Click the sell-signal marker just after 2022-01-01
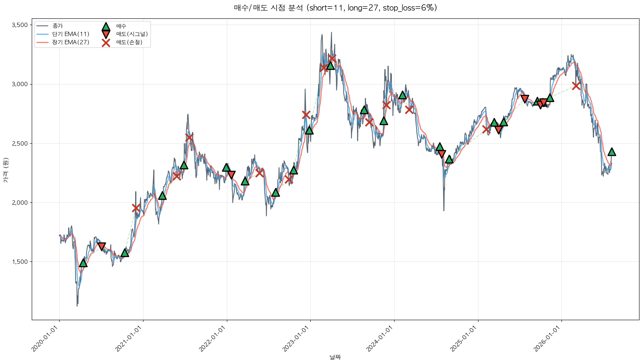The width and height of the screenshot is (643, 364). [231, 175]
